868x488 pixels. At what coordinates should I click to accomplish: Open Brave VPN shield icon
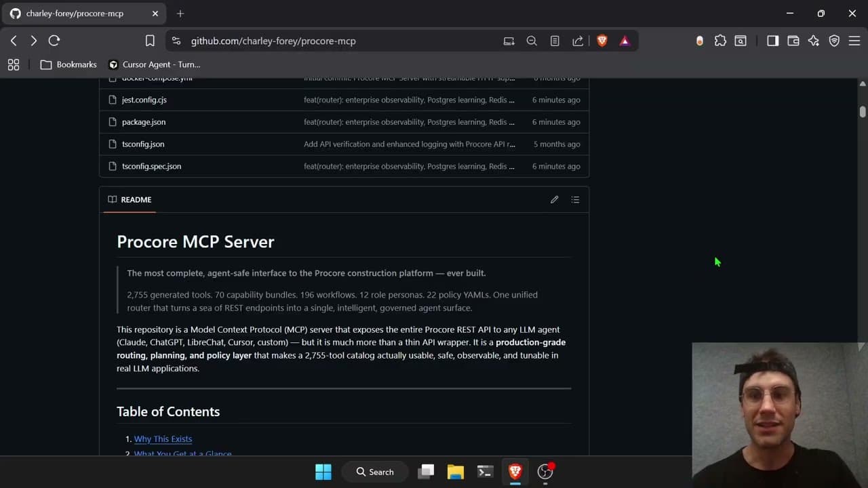(x=834, y=41)
